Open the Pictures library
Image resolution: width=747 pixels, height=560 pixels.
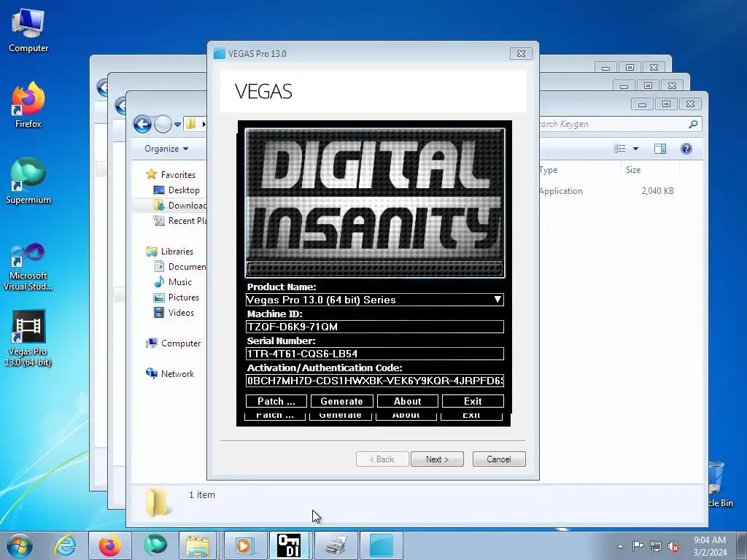tap(183, 297)
